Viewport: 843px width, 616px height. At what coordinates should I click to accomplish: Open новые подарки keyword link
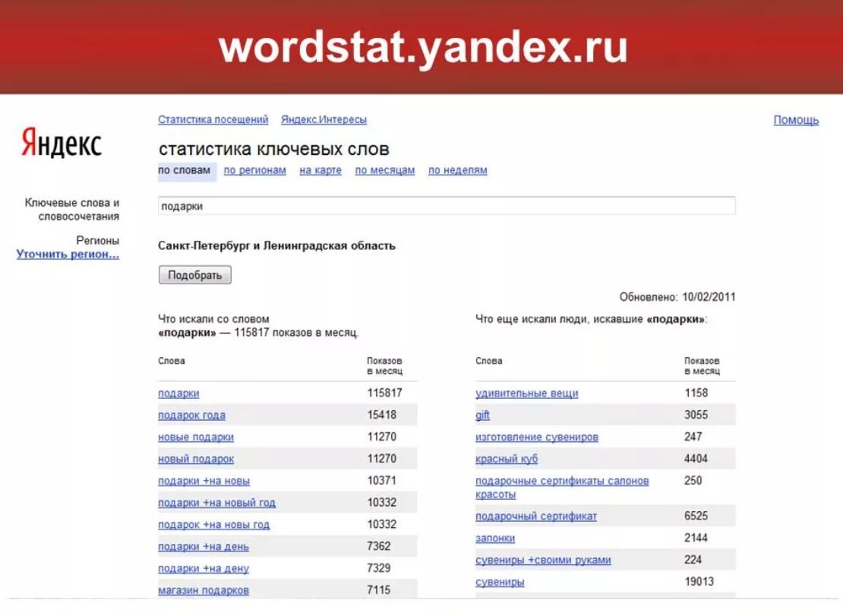click(196, 437)
